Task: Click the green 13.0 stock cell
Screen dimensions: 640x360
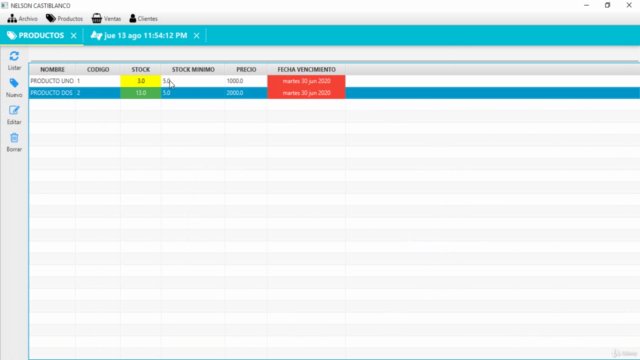Action: (141, 93)
